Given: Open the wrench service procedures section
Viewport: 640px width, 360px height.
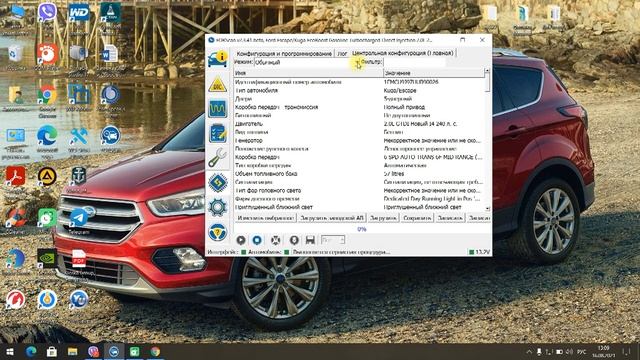Looking at the screenshot, I should point(218,158).
